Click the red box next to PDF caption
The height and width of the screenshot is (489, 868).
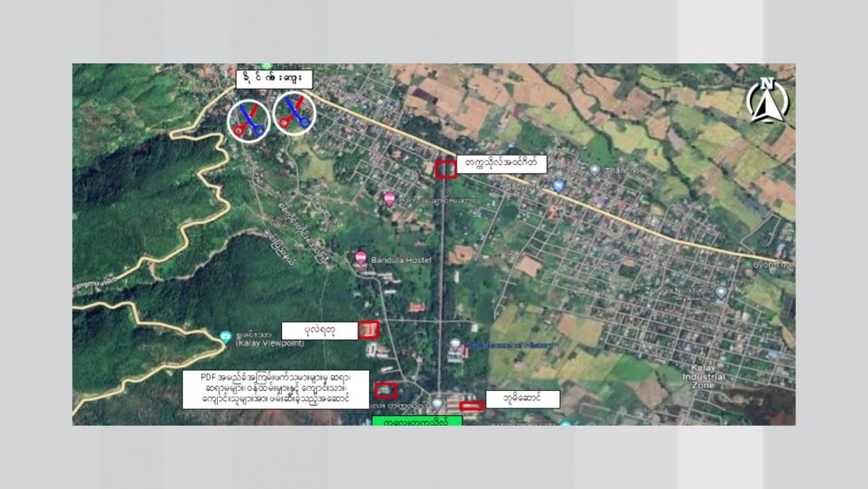(385, 391)
